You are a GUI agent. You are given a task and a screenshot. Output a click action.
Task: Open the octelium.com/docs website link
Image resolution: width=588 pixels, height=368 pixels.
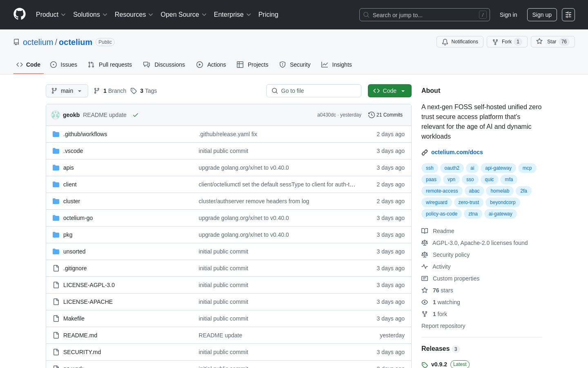[x=457, y=152]
